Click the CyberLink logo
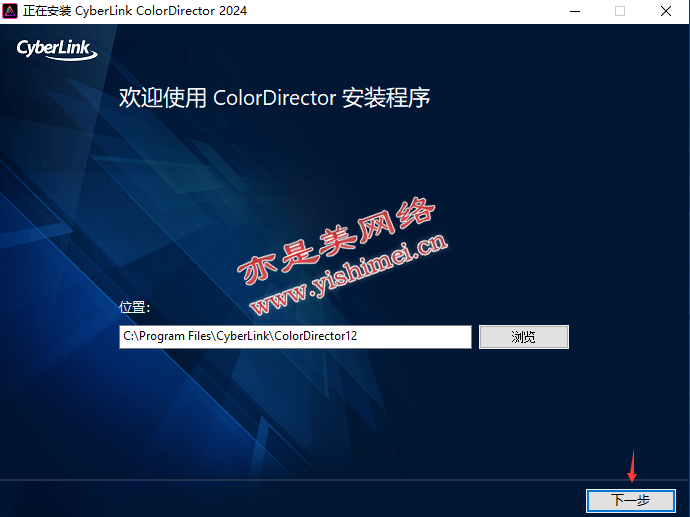This screenshot has height=517, width=690. tap(57, 49)
